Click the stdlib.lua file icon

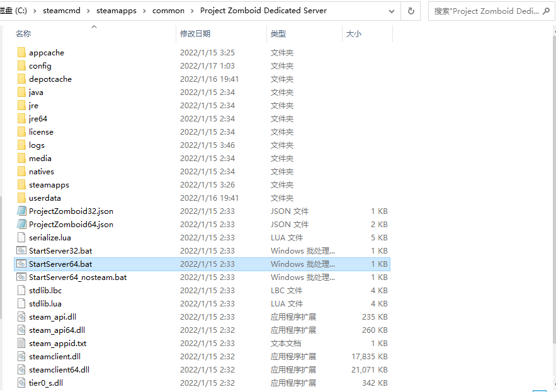tap(21, 303)
